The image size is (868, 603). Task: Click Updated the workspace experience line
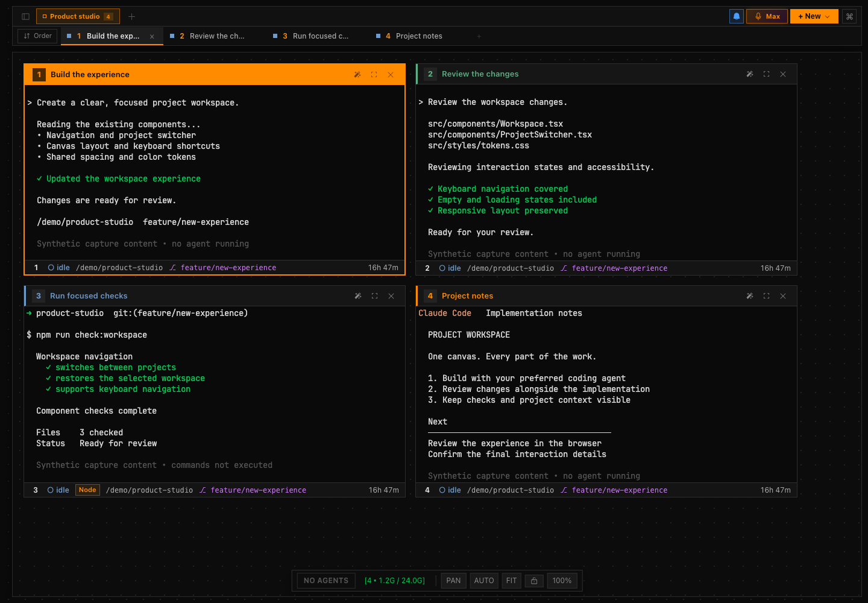(x=119, y=179)
